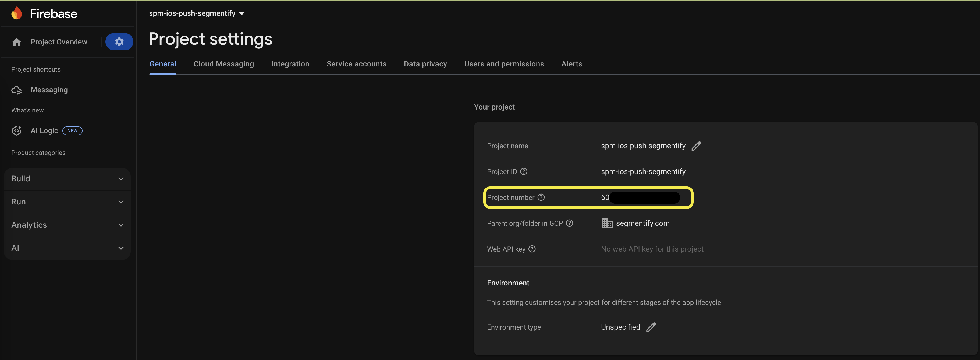Go to Project Overview
980x360 pixels.
(x=59, y=42)
